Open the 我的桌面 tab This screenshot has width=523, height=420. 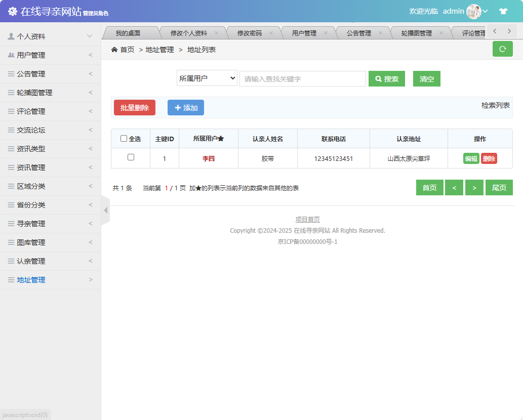pyautogui.click(x=130, y=31)
